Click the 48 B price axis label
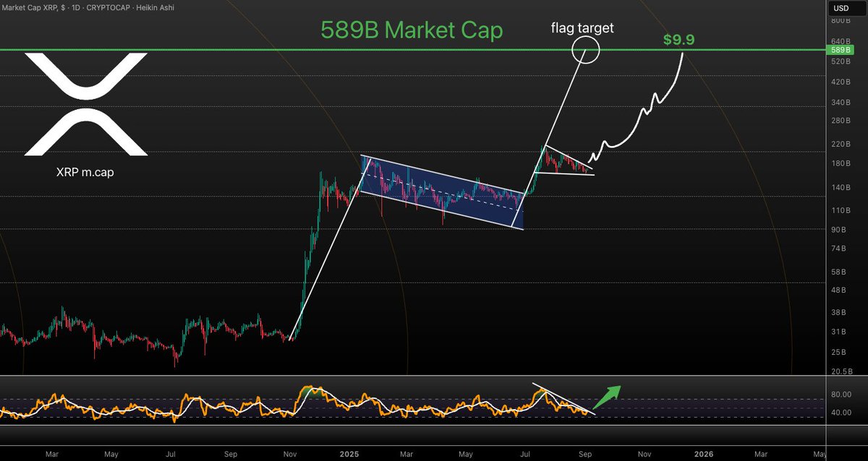 coord(838,290)
